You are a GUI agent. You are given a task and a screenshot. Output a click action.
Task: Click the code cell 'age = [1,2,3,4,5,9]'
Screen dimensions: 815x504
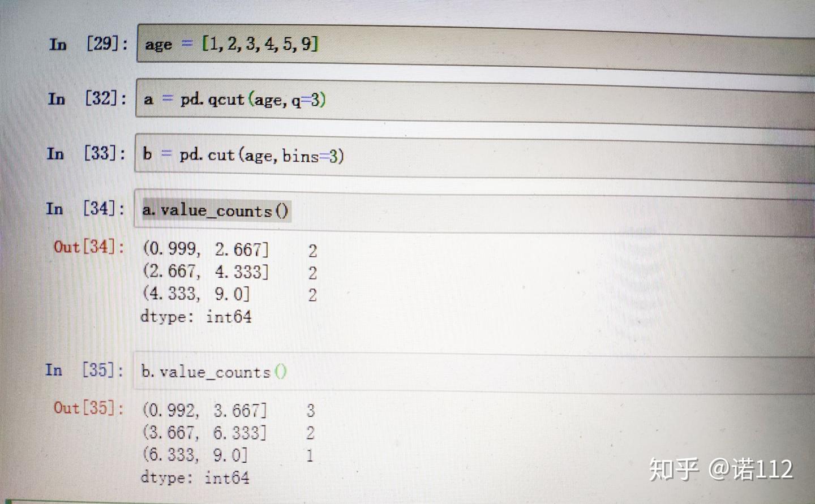click(x=475, y=50)
